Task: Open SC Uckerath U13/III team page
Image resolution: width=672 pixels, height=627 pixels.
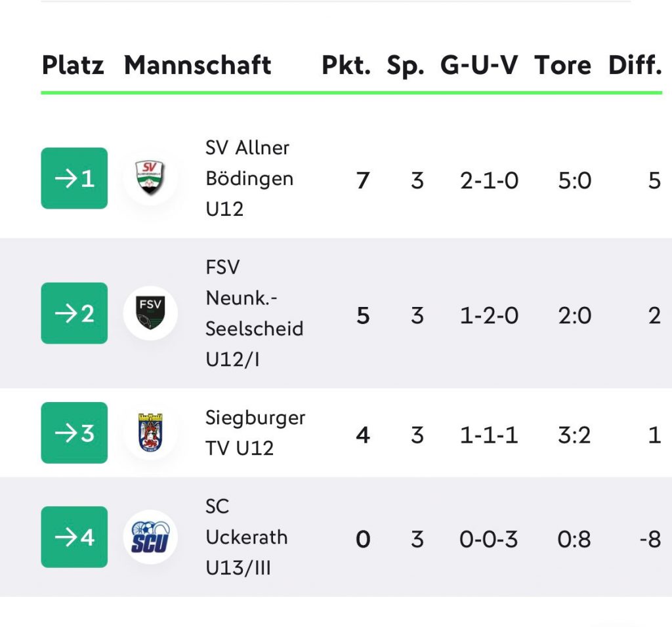Action: pos(247,537)
